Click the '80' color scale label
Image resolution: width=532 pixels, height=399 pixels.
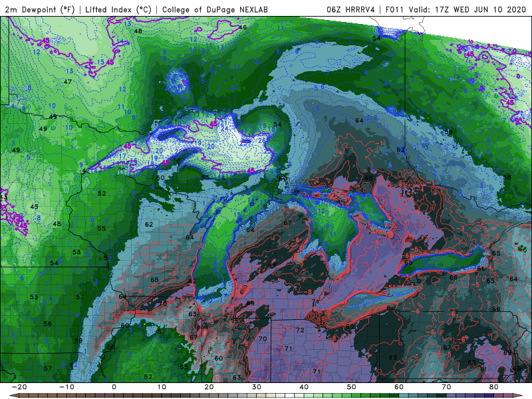click(x=494, y=387)
